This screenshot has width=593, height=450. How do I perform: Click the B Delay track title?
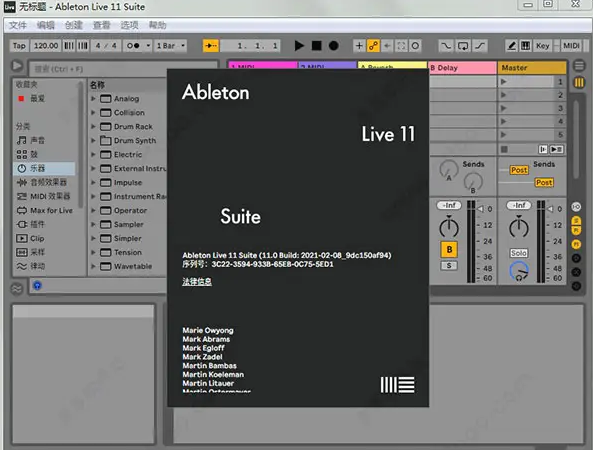[x=462, y=68]
